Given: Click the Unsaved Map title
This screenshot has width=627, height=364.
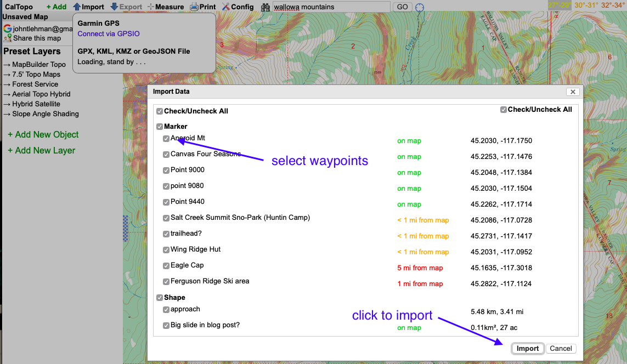Looking at the screenshot, I should pos(25,17).
